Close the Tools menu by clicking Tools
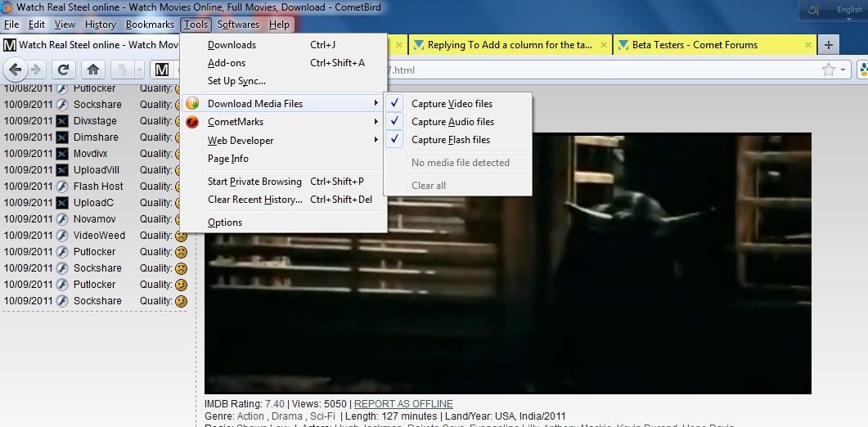This screenshot has width=868, height=427. [x=196, y=25]
